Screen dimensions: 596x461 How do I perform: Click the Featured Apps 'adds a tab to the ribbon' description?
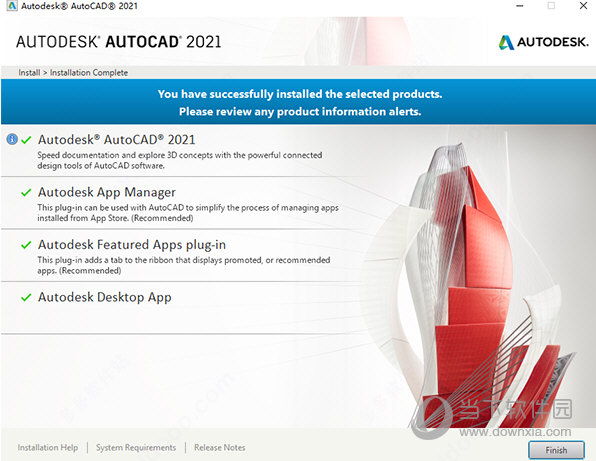(184, 265)
